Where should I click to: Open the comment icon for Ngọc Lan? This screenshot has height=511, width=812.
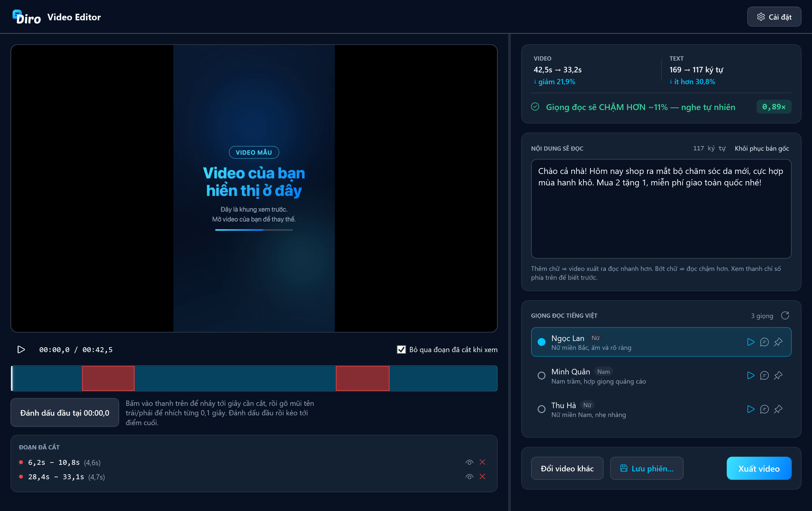coord(764,342)
